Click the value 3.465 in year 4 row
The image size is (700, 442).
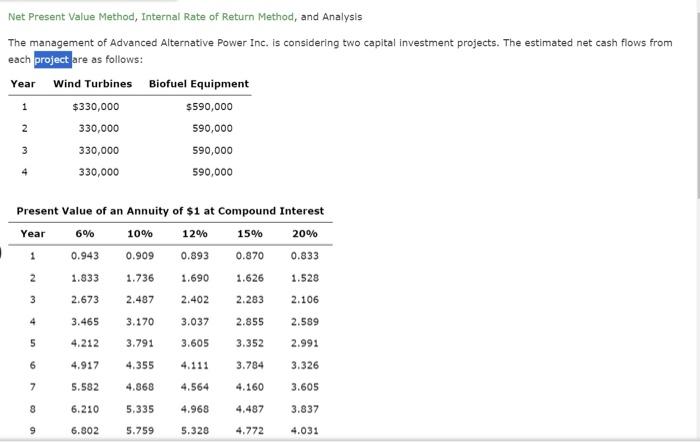[x=85, y=322]
